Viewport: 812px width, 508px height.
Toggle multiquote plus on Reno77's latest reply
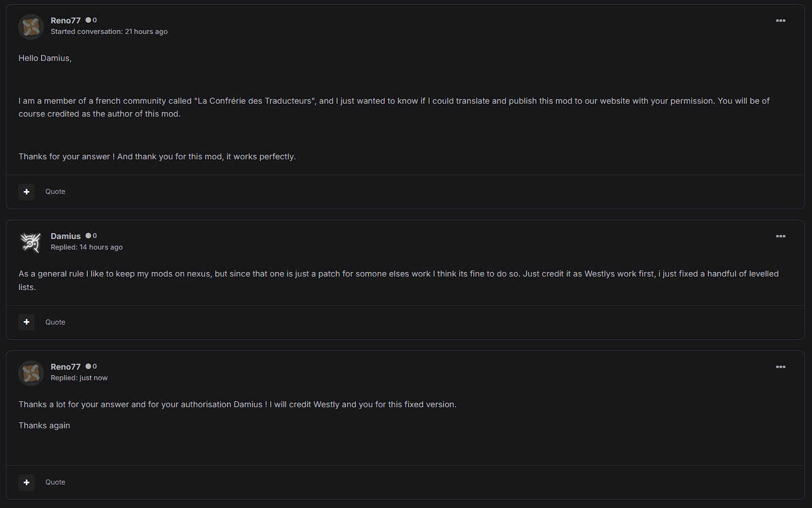26,482
